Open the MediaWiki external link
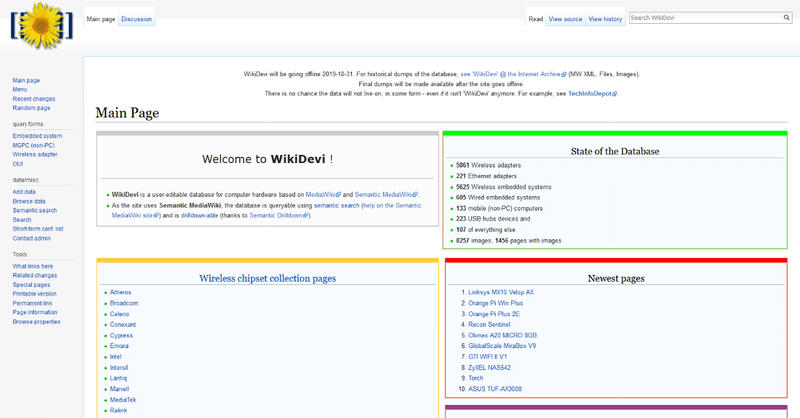Image resolution: width=800 pixels, height=418 pixels. click(x=322, y=194)
